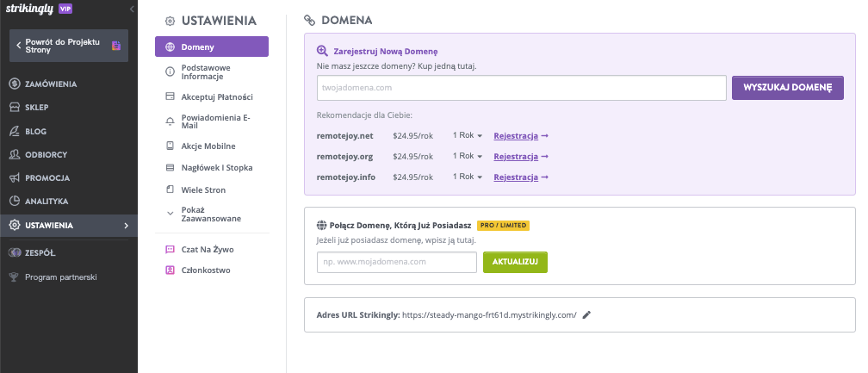Click the gear icon by USTAWIENIA heading

coord(170,21)
